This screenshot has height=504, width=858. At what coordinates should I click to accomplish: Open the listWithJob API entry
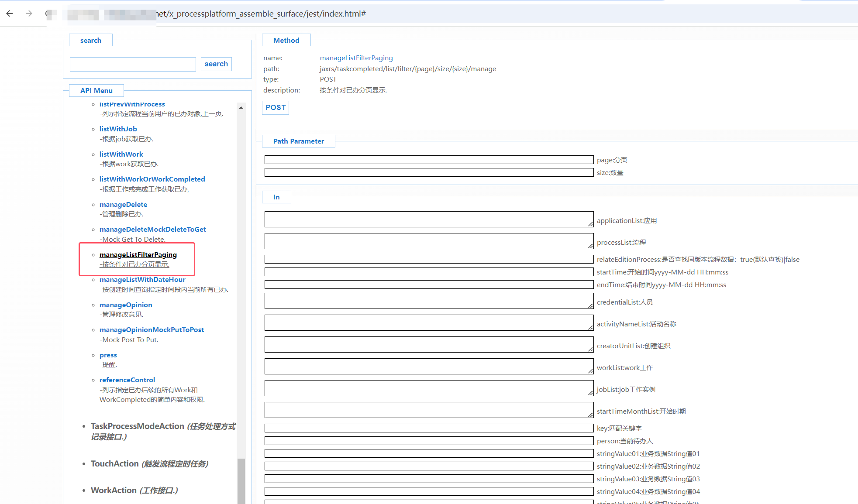coord(118,129)
